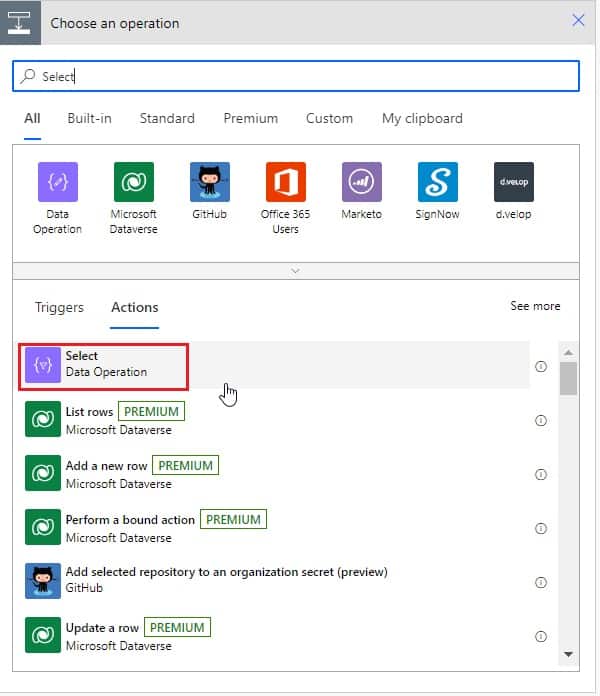The height and width of the screenshot is (696, 600).
Task: Switch to the Custom tab
Action: pos(329,119)
